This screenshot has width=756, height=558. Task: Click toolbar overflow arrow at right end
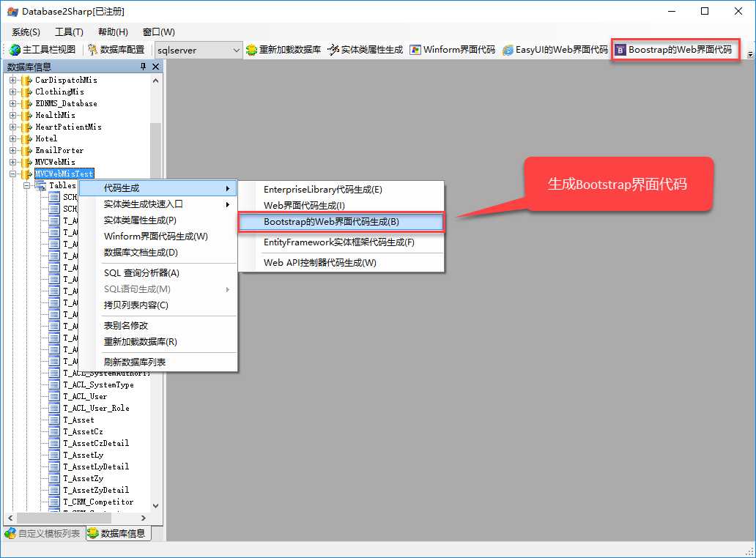tap(749, 54)
